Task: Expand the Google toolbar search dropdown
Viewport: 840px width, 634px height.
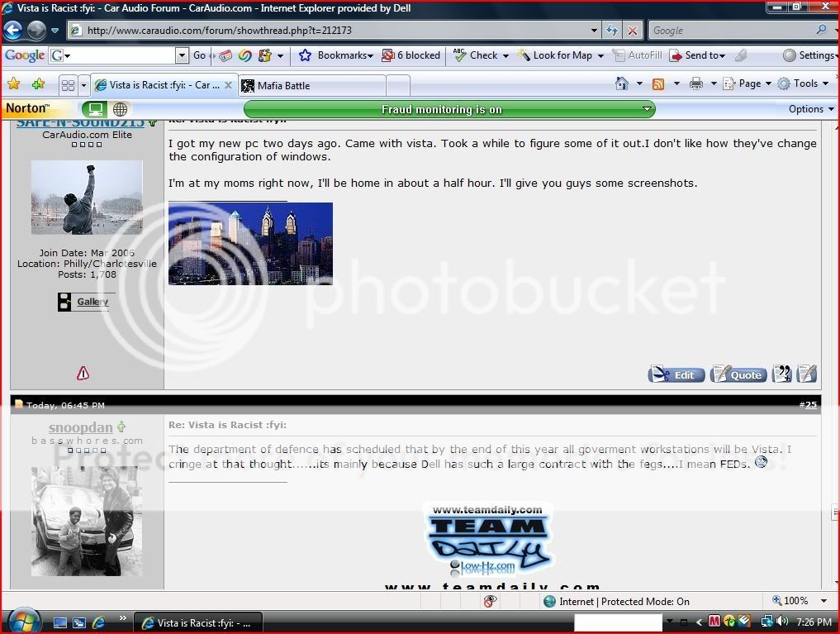Action: tap(183, 55)
